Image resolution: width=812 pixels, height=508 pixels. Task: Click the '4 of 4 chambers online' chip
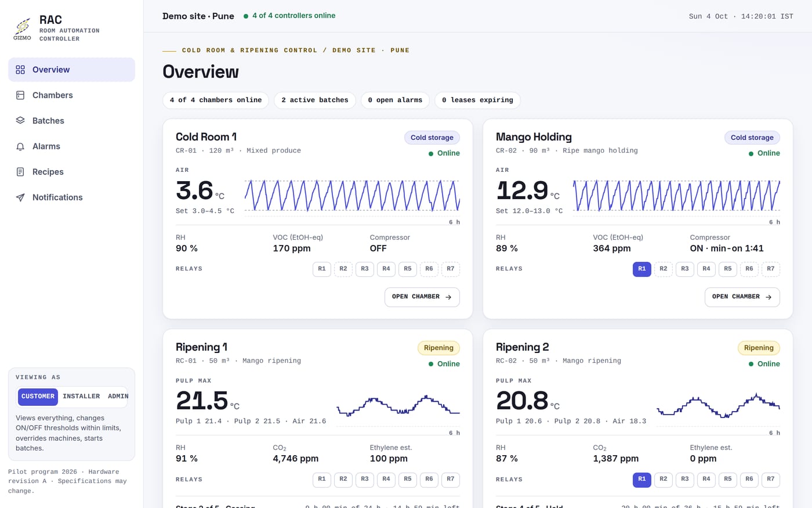tap(216, 100)
